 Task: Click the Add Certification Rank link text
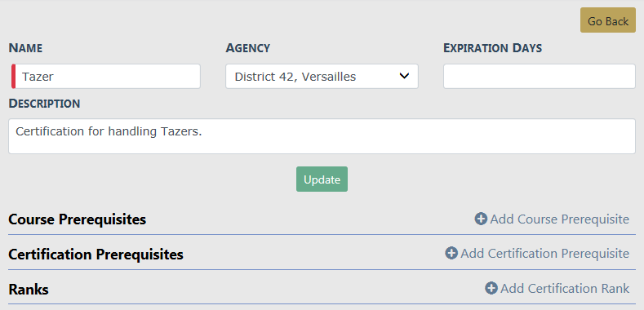565,289
